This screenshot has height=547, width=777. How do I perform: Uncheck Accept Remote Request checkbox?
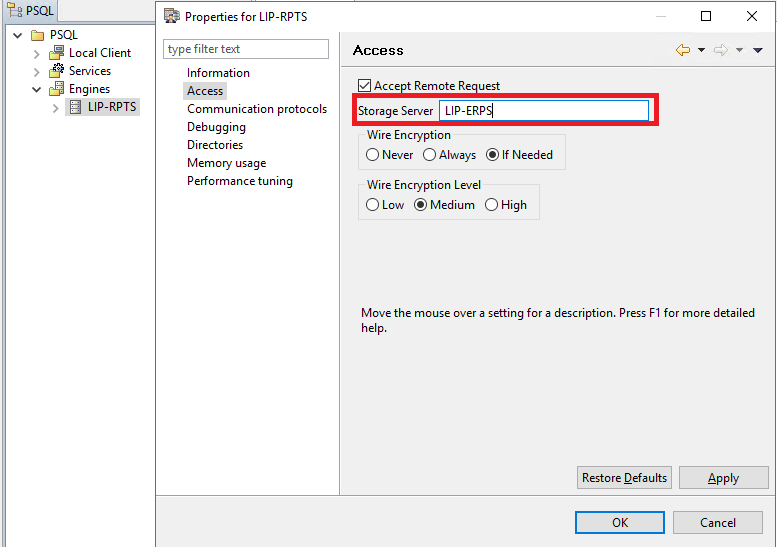(x=365, y=86)
